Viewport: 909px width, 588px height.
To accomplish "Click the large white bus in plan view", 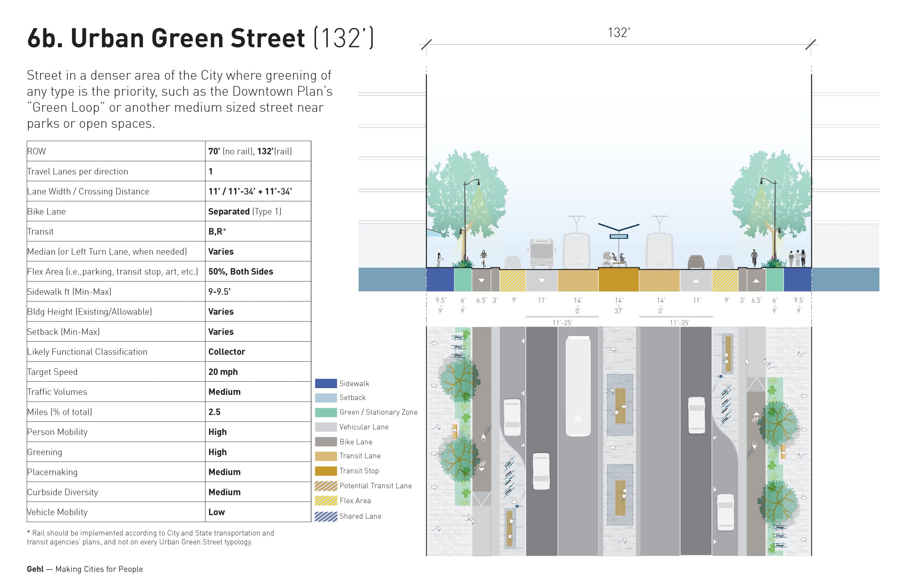I will (x=578, y=386).
